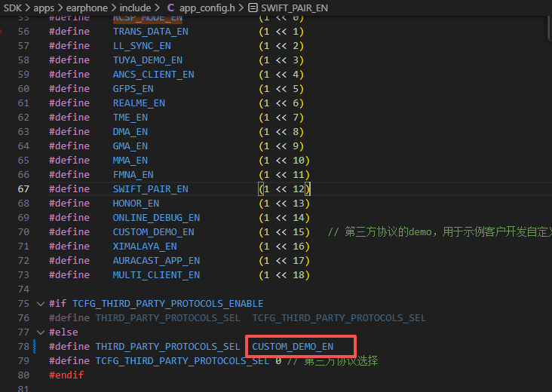Click the DMA_EN macro name
The height and width of the screenshot is (392, 552).
(130, 132)
